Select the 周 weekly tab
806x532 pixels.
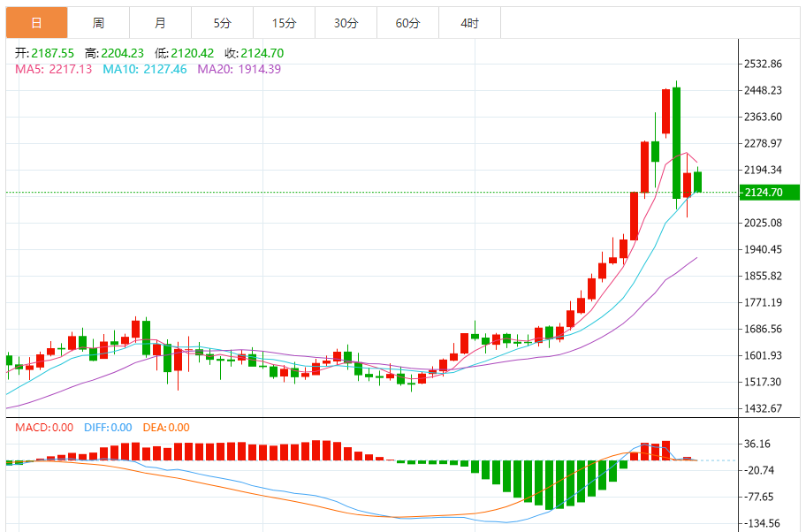[98, 23]
